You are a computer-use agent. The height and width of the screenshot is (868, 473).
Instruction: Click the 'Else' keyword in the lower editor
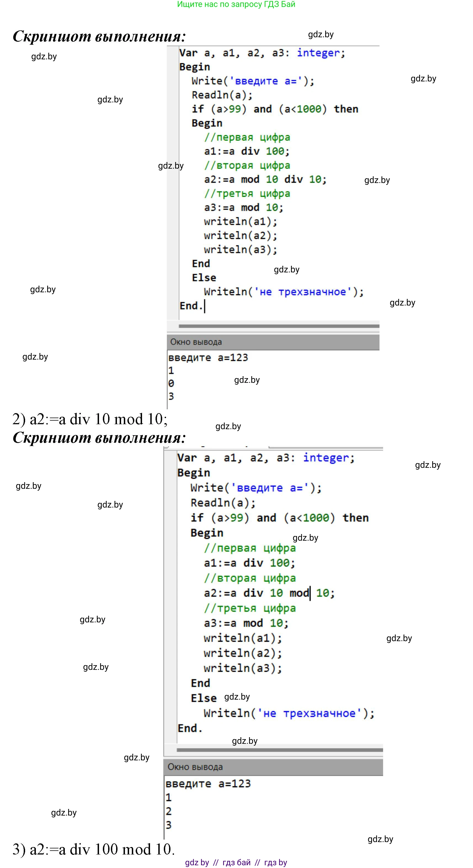(203, 698)
